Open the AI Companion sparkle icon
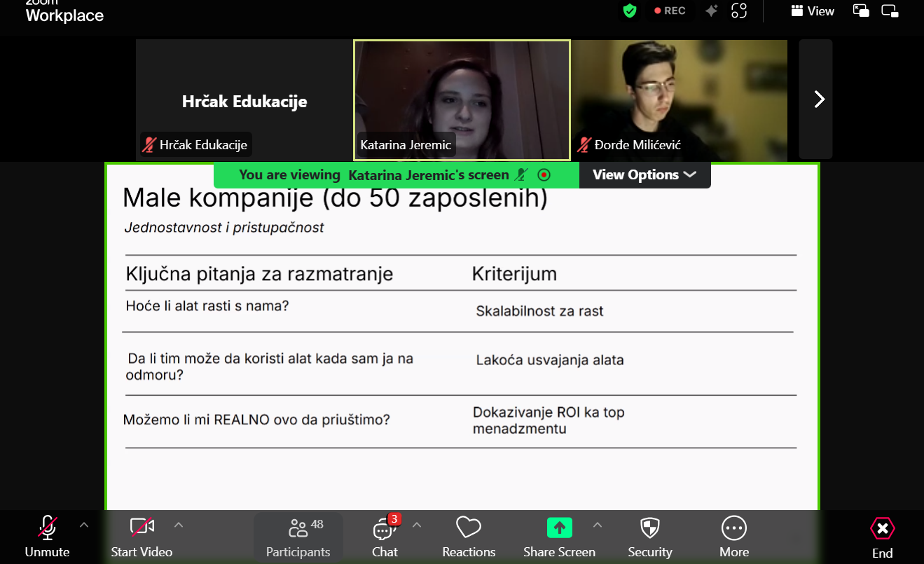This screenshot has height=564, width=924. click(711, 11)
